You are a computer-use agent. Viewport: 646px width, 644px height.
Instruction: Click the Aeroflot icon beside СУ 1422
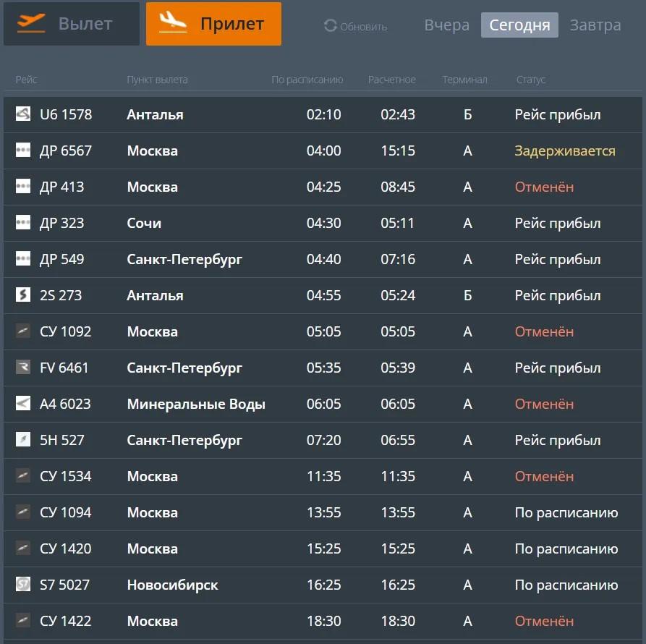coord(23,621)
